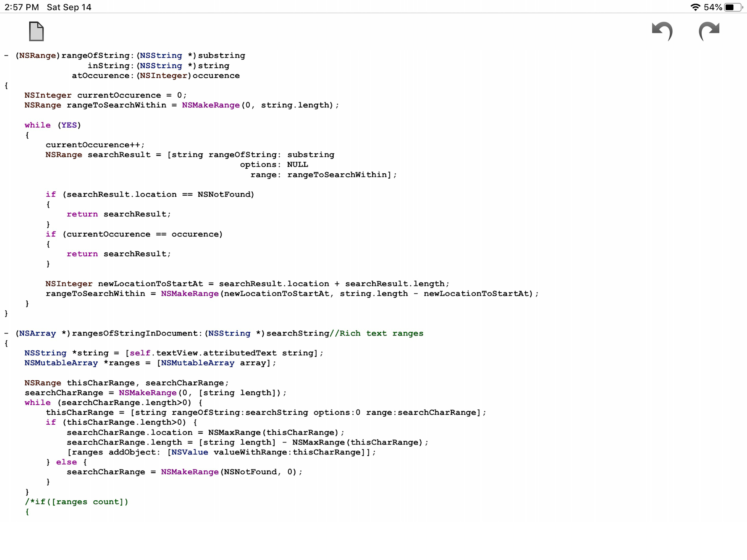747x560 pixels.
Task: Tap the battery indicator icon
Action: [734, 7]
